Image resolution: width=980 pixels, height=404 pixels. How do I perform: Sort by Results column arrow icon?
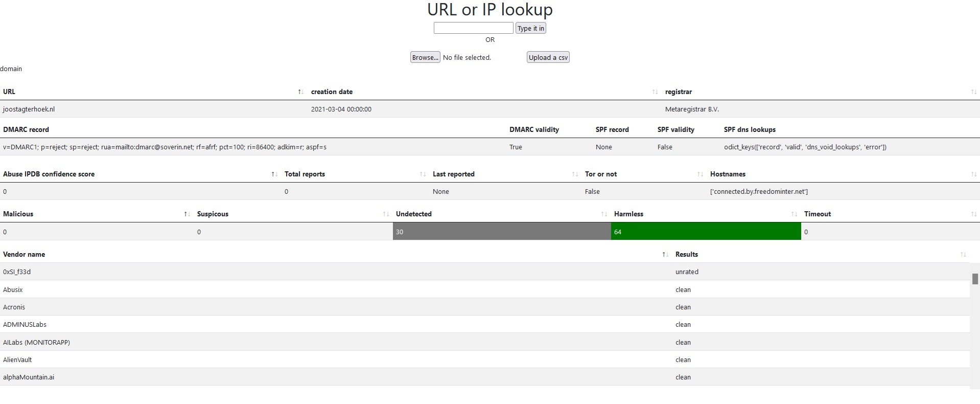point(963,255)
